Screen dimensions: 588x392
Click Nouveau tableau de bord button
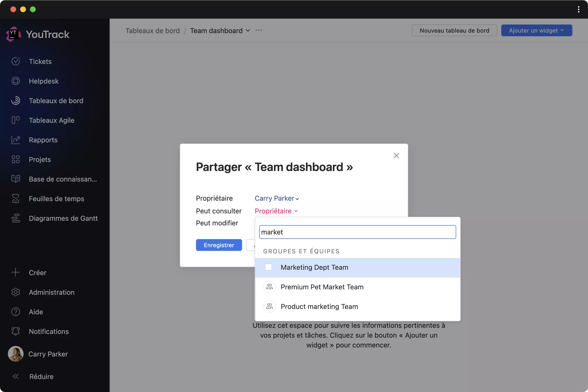point(454,30)
